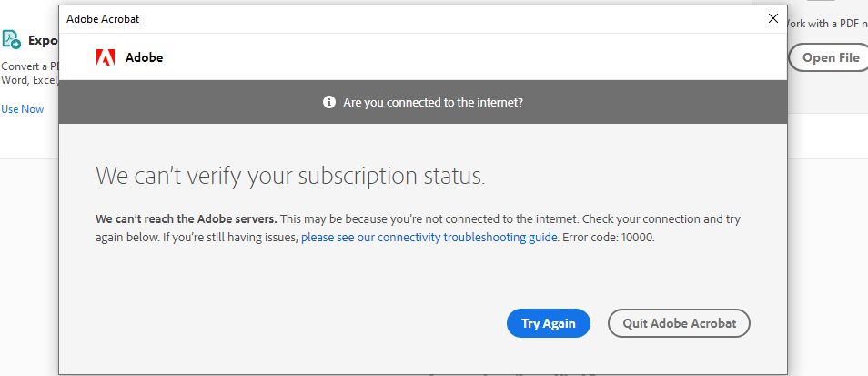The image size is (868, 376).
Task: Close the Adobe Acrobat dialog with X
Action: tap(773, 18)
